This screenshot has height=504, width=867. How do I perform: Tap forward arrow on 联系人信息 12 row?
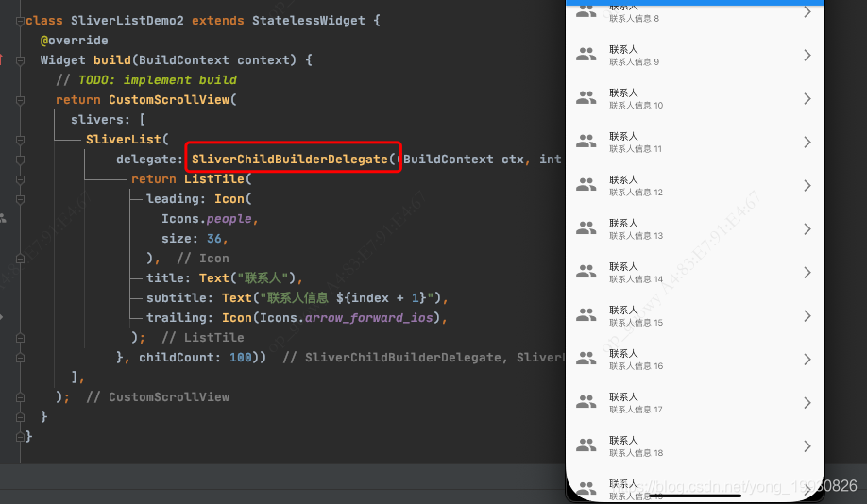click(x=807, y=186)
